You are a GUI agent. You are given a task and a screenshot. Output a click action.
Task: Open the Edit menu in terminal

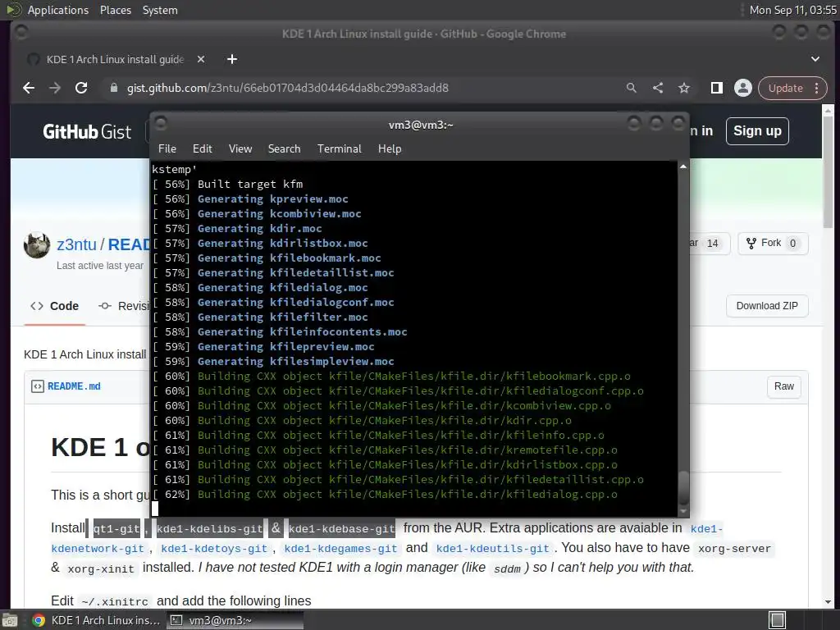(x=203, y=149)
